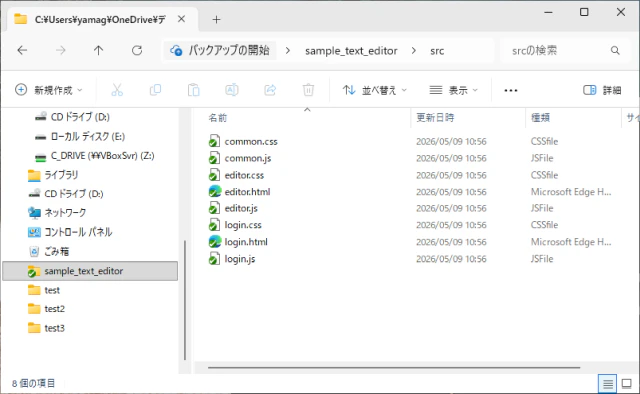Screen dimensions: 640x394
Task: Sort by the 名前 column header
Action: click(218, 118)
